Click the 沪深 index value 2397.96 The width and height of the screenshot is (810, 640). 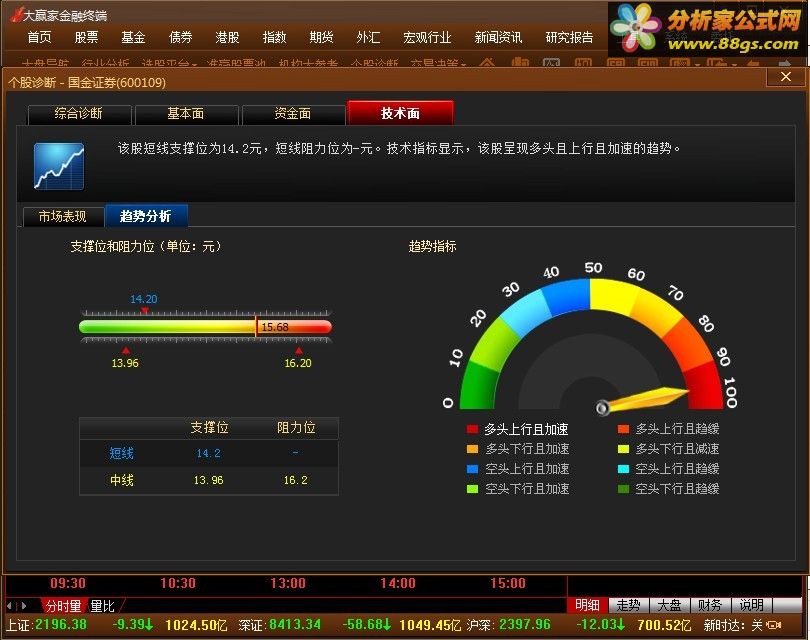coord(525,625)
